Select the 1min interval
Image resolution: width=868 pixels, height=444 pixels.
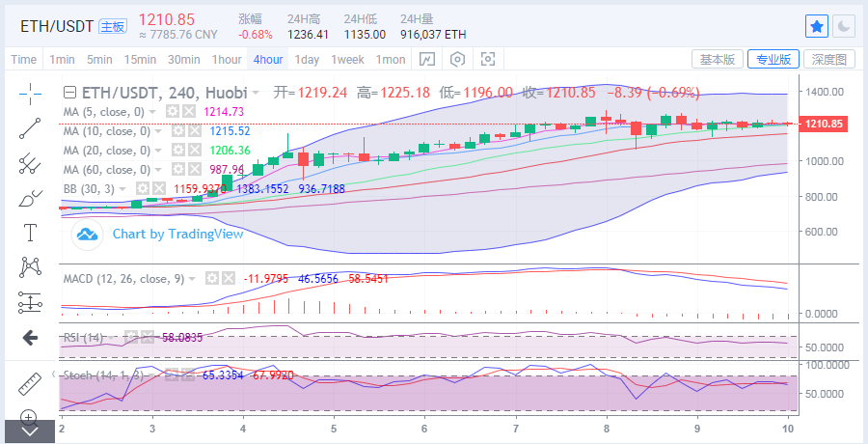pos(62,59)
